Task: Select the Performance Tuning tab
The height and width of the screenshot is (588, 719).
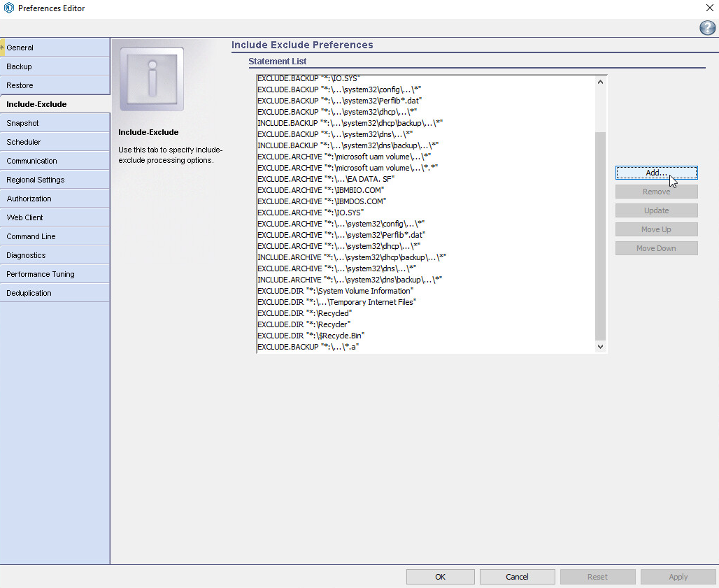Action: pyautogui.click(x=55, y=274)
